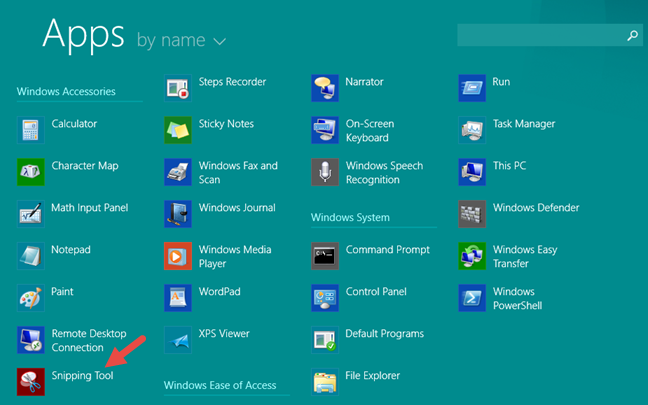This screenshot has width=648, height=405.
Task: Click the 'Command Prompt' label text
Action: pyautogui.click(x=388, y=250)
